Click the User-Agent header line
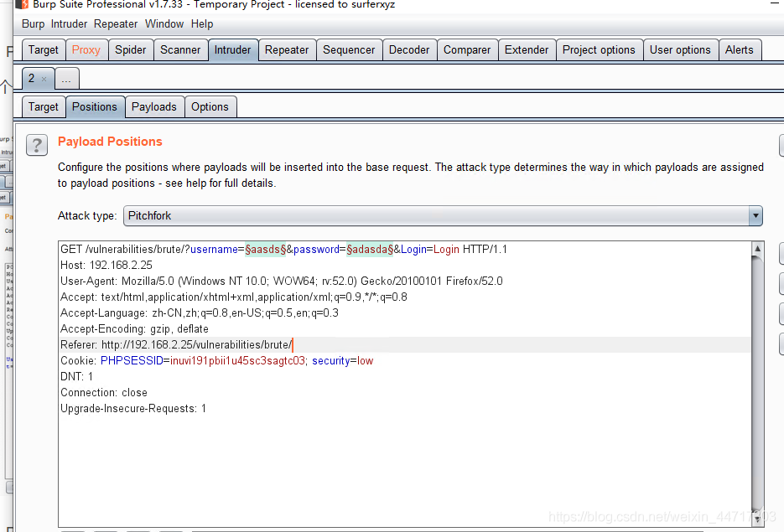The width and height of the screenshot is (784, 532). pos(282,281)
